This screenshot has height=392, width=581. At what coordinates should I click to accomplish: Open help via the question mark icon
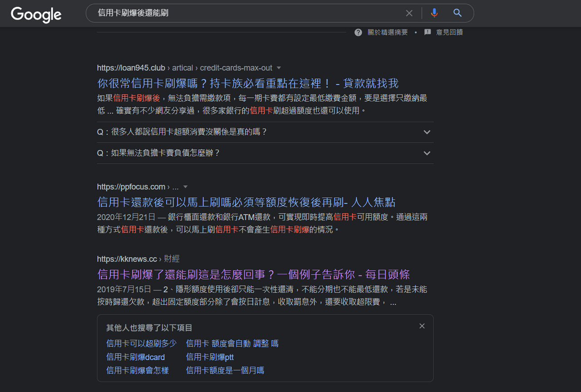point(358,32)
